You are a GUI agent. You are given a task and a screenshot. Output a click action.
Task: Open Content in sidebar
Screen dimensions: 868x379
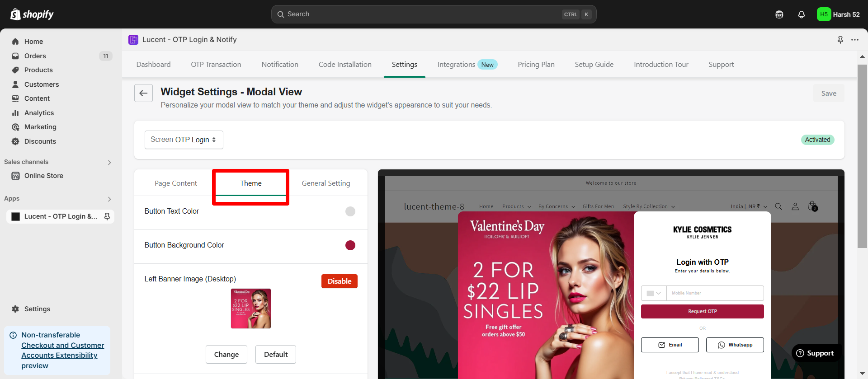37,98
